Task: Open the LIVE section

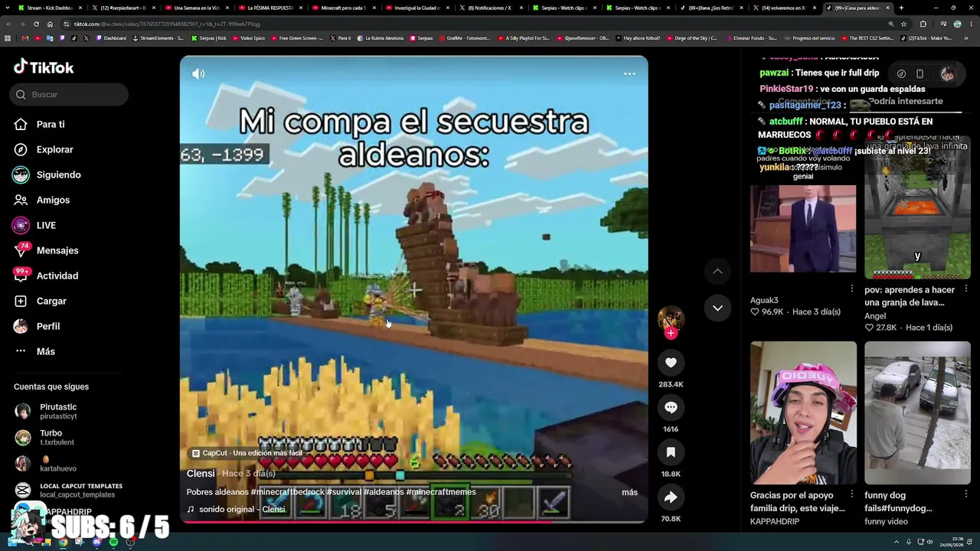Action: 46,225
